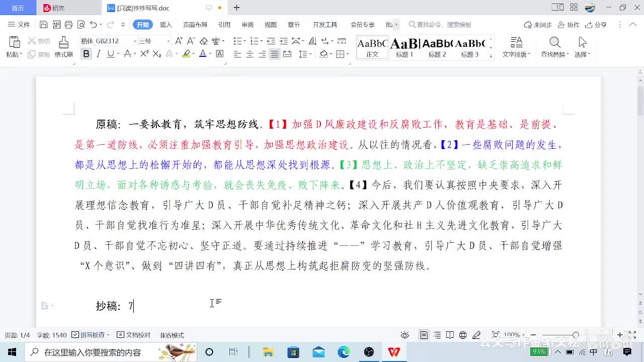
Task: Switch to web layout view in status bar
Action: point(463,335)
